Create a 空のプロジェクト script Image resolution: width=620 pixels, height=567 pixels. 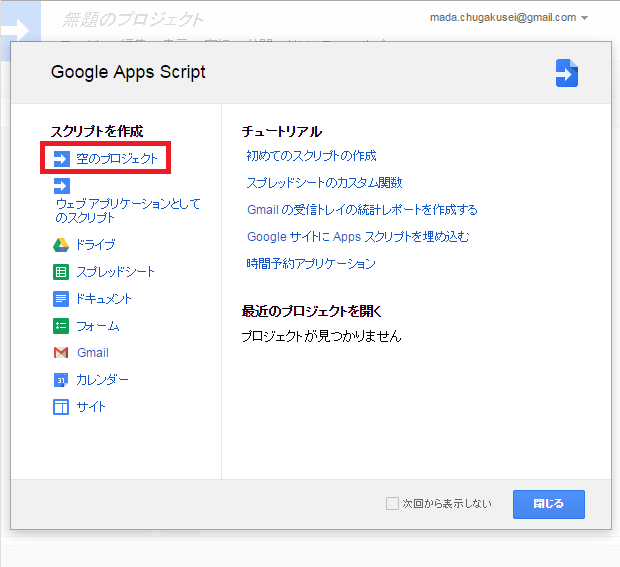coord(117,159)
